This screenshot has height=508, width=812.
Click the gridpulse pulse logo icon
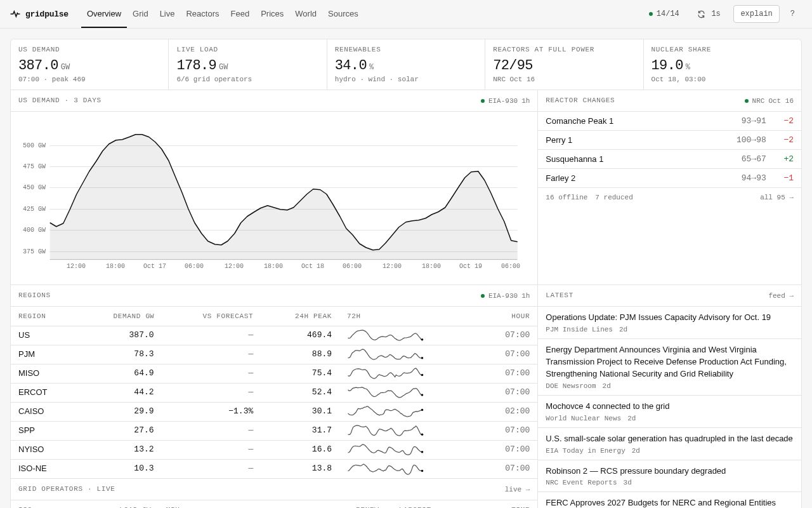click(x=15, y=14)
